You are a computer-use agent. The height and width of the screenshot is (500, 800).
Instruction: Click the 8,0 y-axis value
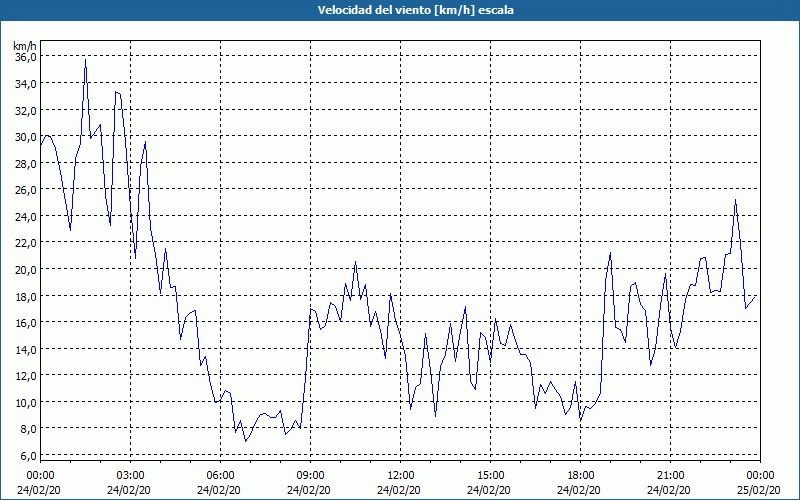pos(28,429)
